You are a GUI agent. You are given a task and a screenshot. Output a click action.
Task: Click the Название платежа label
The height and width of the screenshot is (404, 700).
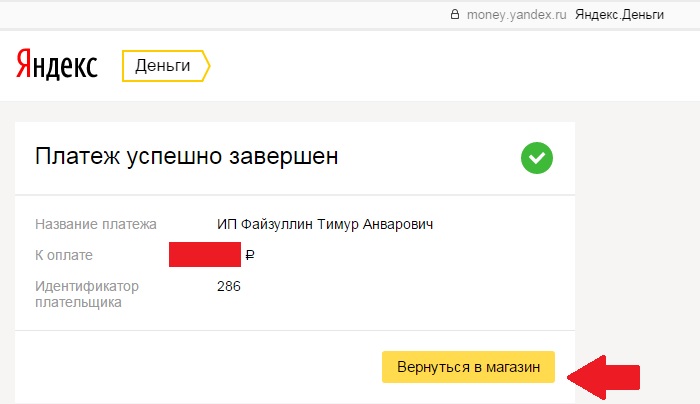click(x=96, y=224)
